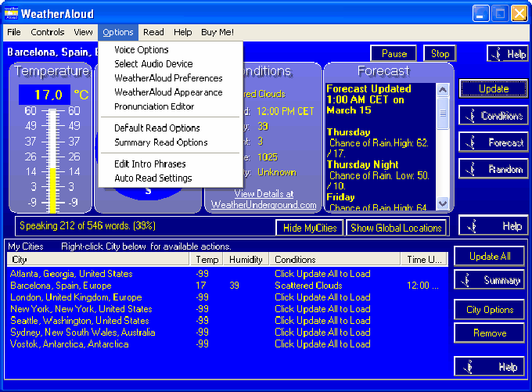Sort by the Conditions column header
The width and height of the screenshot is (532, 392).
click(335, 260)
